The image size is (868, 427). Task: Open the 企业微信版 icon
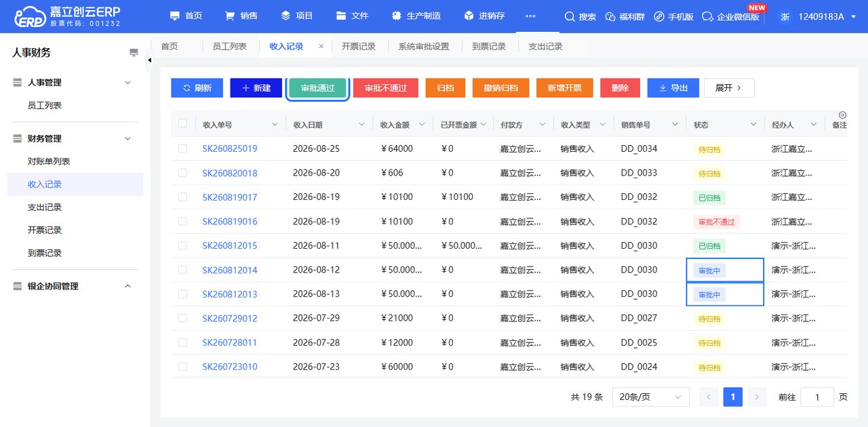(x=707, y=16)
